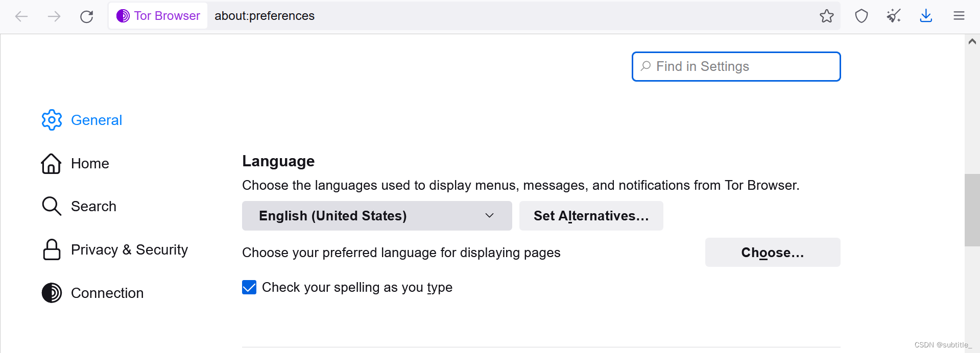The height and width of the screenshot is (353, 980).
Task: Click the Set Alternatives button
Action: pos(591,216)
